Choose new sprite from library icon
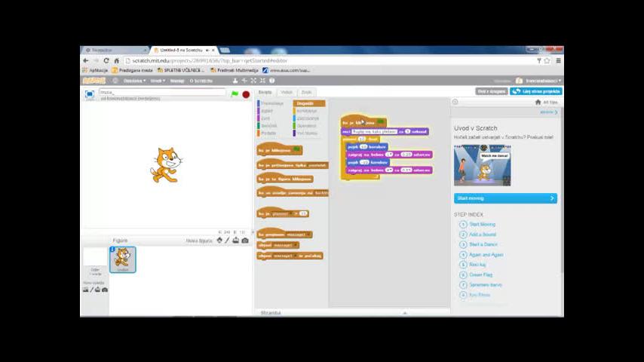 point(219,241)
